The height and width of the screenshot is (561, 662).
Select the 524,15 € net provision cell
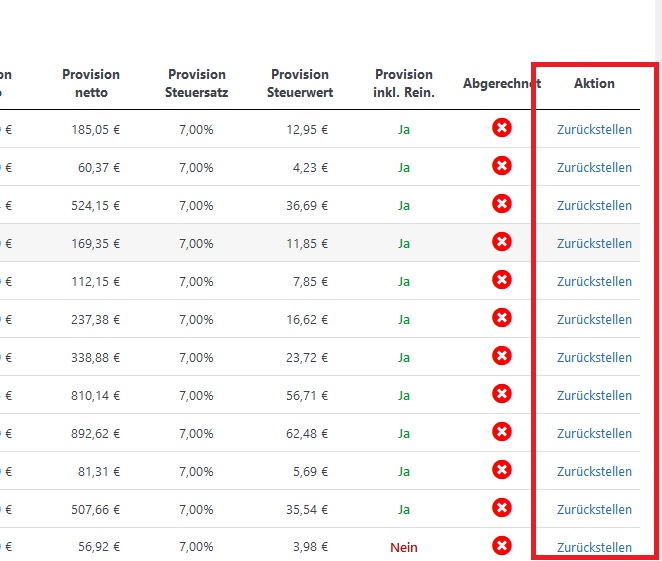pyautogui.click(x=96, y=206)
